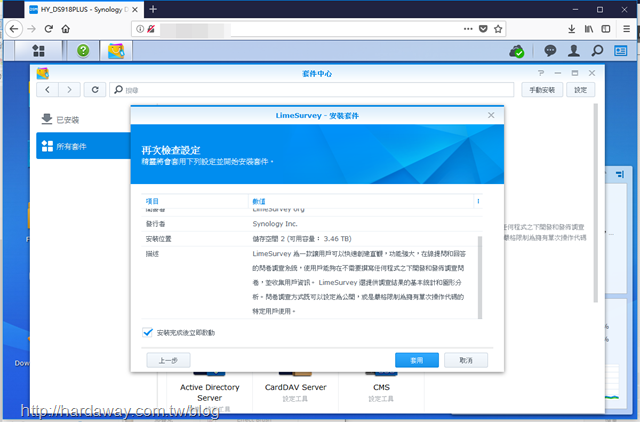This screenshot has height=422, width=640.
Task: Click 取消 cancel button
Action: pyautogui.click(x=466, y=360)
